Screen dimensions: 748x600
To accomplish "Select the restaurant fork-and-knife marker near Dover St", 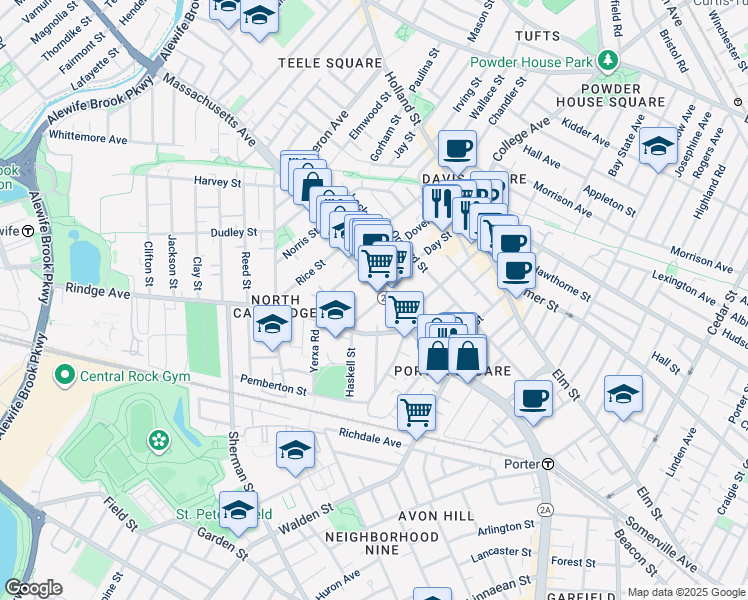I will coord(441,205).
